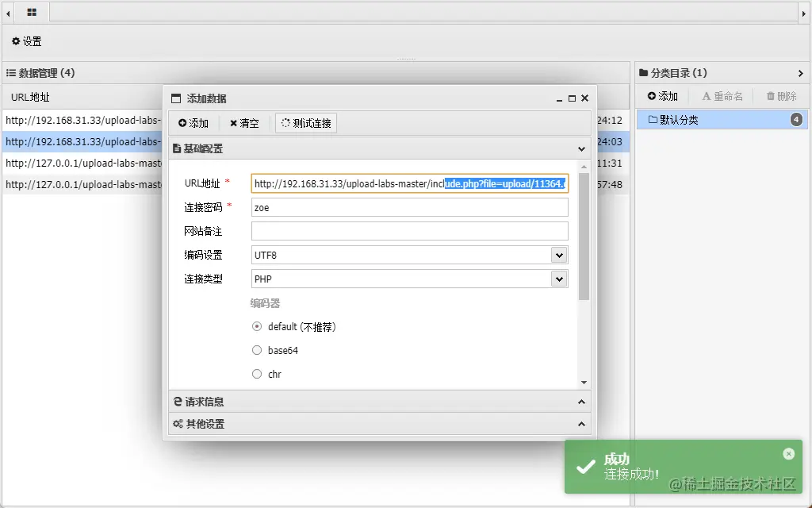Open the grid home tab

point(32,12)
